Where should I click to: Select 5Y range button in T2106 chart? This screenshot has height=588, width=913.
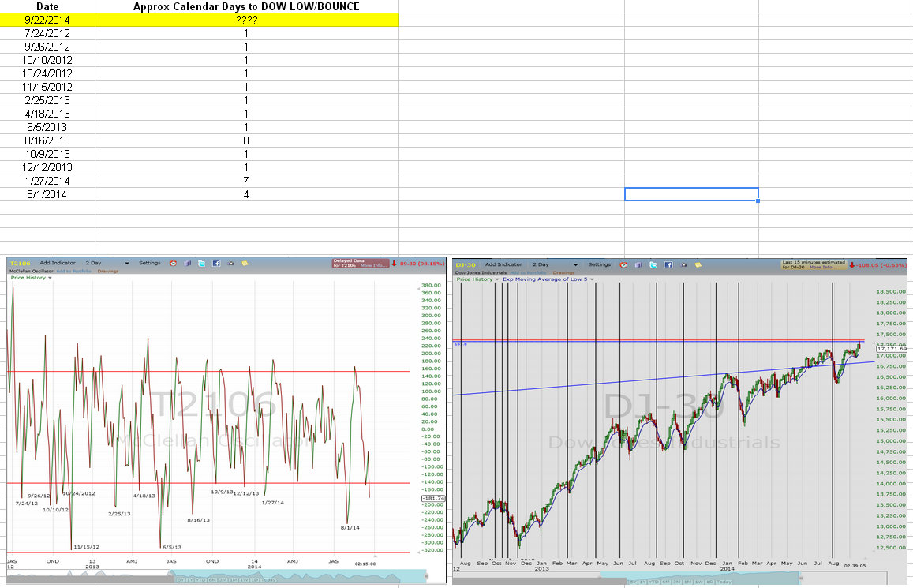(x=181, y=580)
